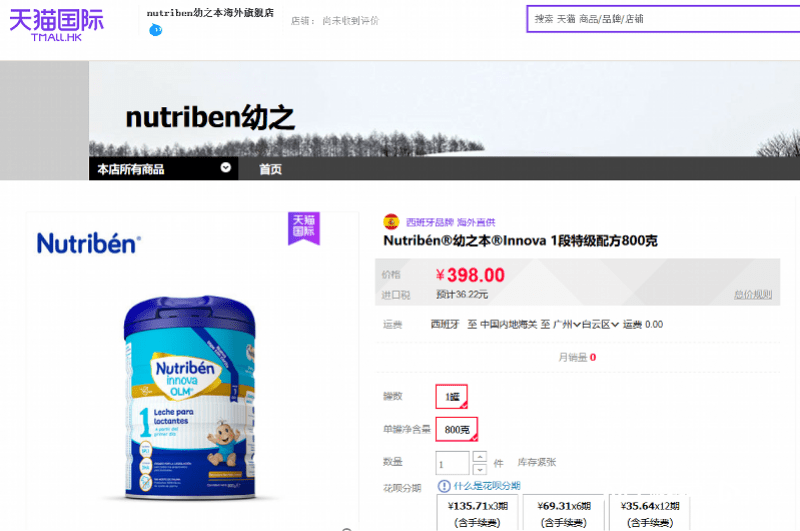Image resolution: width=800 pixels, height=531 pixels.
Task: Click the quantity input field
Action: 452,463
